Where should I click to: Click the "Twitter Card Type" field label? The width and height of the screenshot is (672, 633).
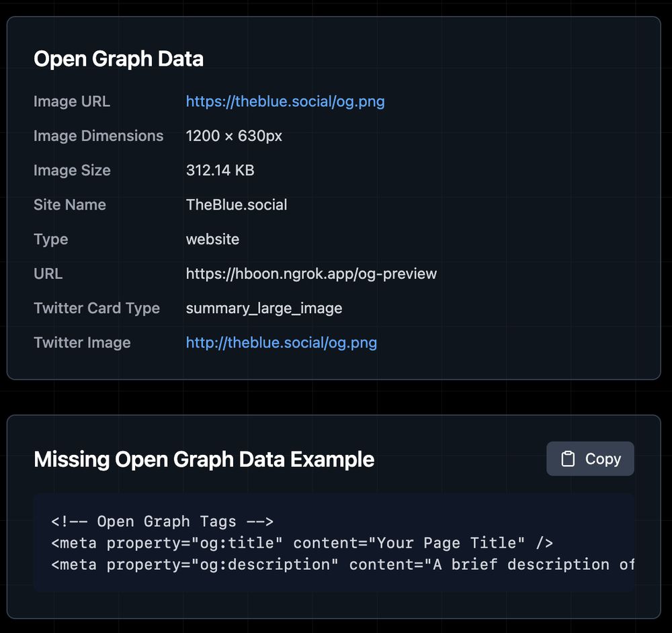97,308
